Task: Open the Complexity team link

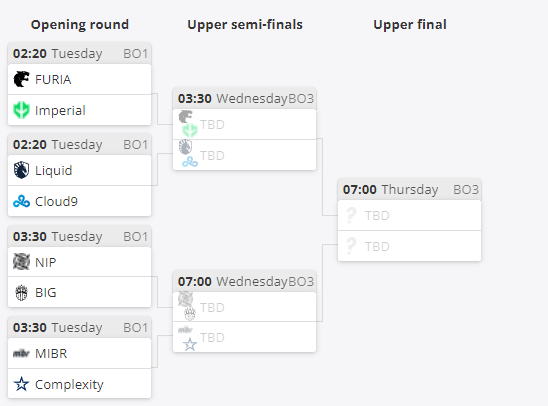Action: 80,384
